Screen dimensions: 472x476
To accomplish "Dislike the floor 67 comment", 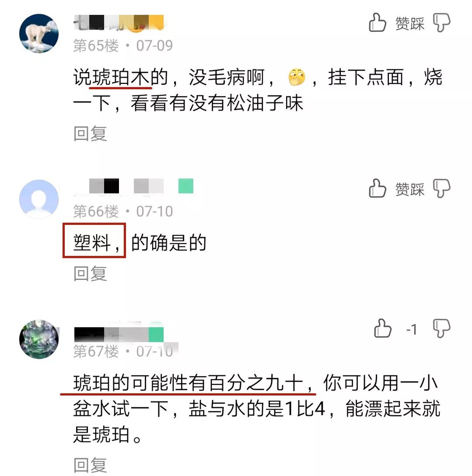I will pos(442,329).
